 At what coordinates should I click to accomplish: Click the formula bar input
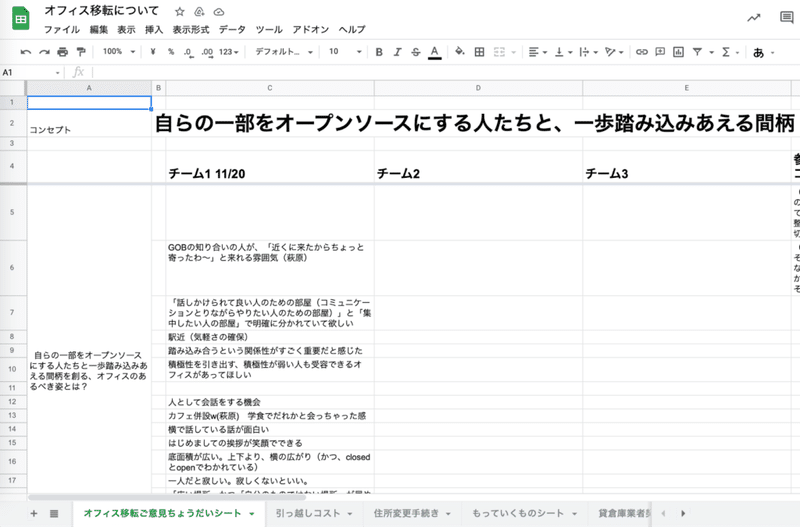pyautogui.click(x=444, y=72)
